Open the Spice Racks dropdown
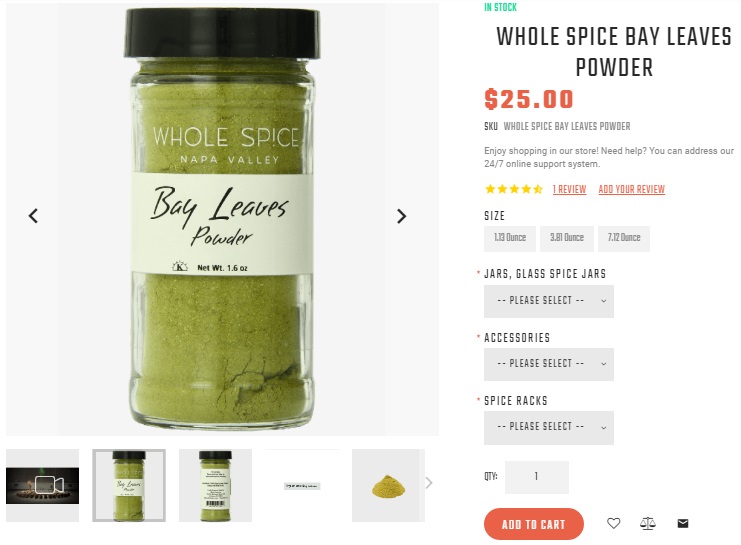The height and width of the screenshot is (545, 741). [549, 427]
